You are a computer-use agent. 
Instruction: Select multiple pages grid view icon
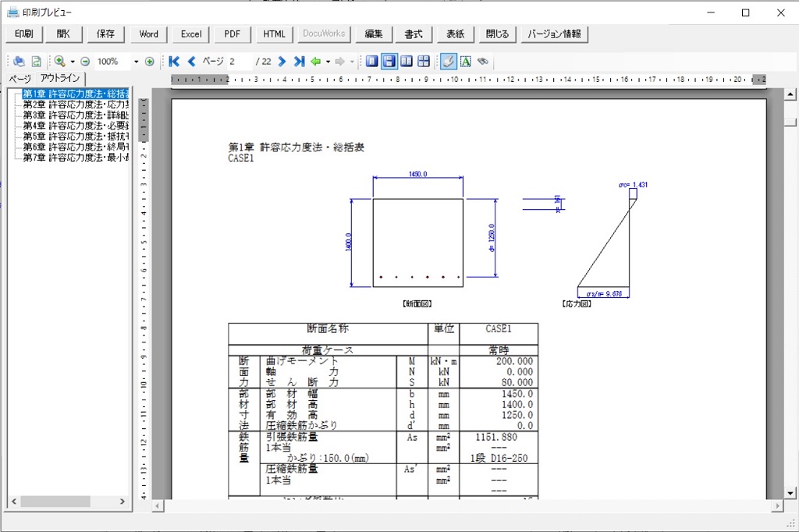pyautogui.click(x=424, y=62)
